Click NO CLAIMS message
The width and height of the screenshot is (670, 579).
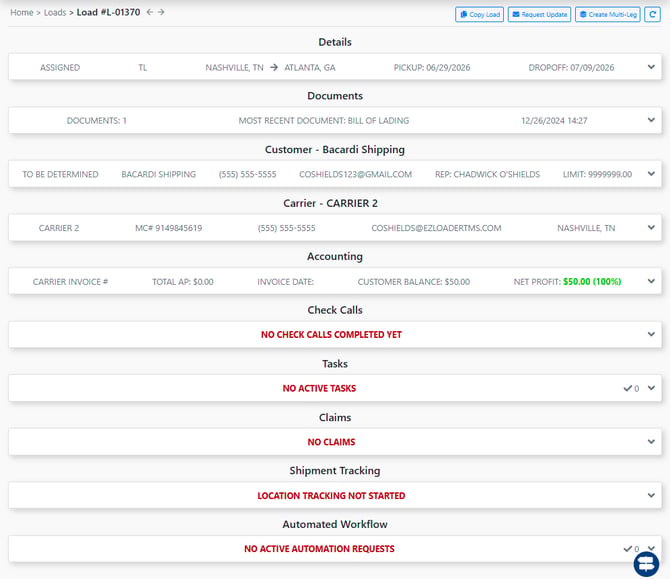(331, 442)
